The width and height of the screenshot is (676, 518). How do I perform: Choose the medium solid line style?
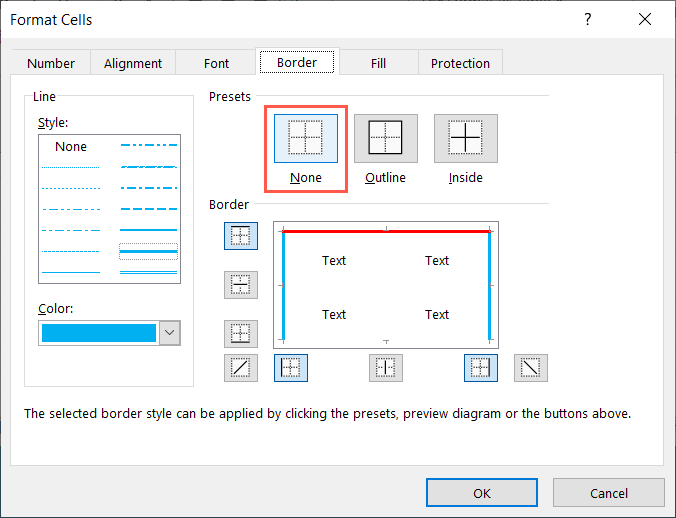pos(149,230)
